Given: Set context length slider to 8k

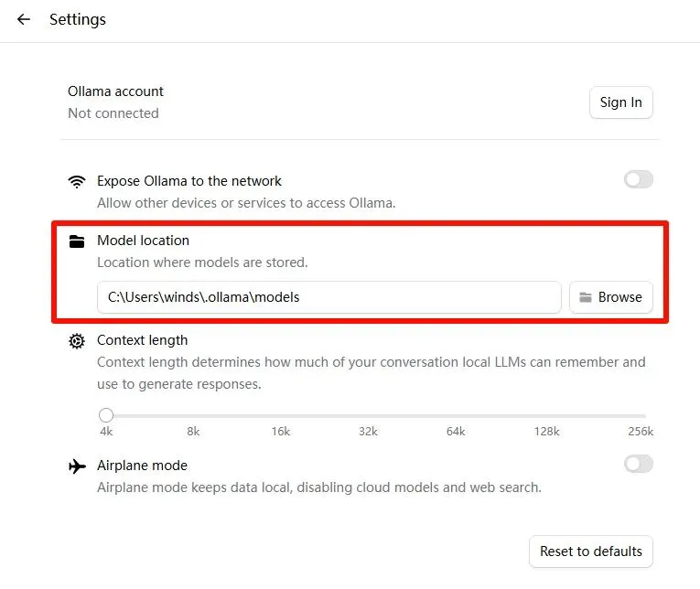Looking at the screenshot, I should coord(194,415).
